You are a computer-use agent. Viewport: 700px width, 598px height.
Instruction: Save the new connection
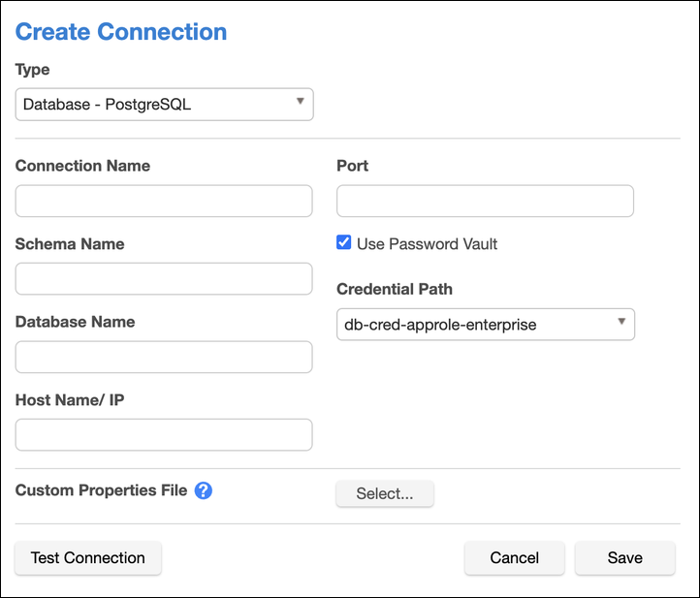coord(624,558)
